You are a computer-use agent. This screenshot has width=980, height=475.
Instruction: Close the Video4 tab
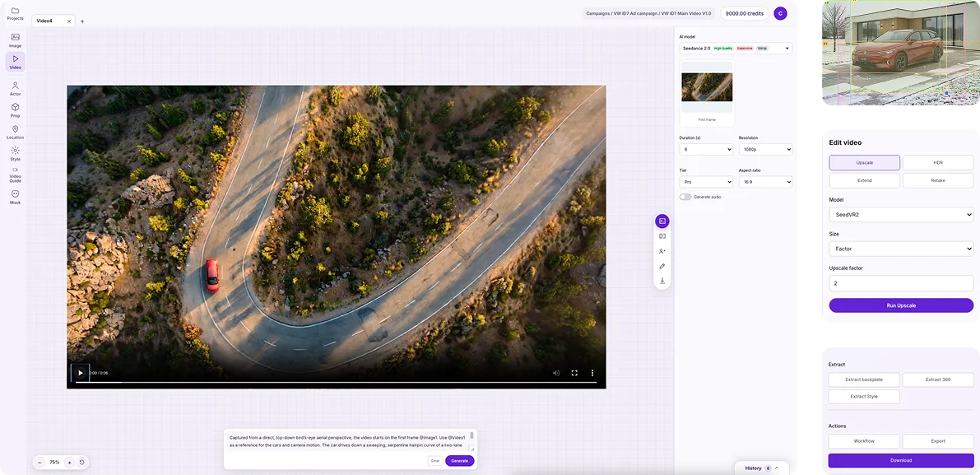[x=69, y=21]
